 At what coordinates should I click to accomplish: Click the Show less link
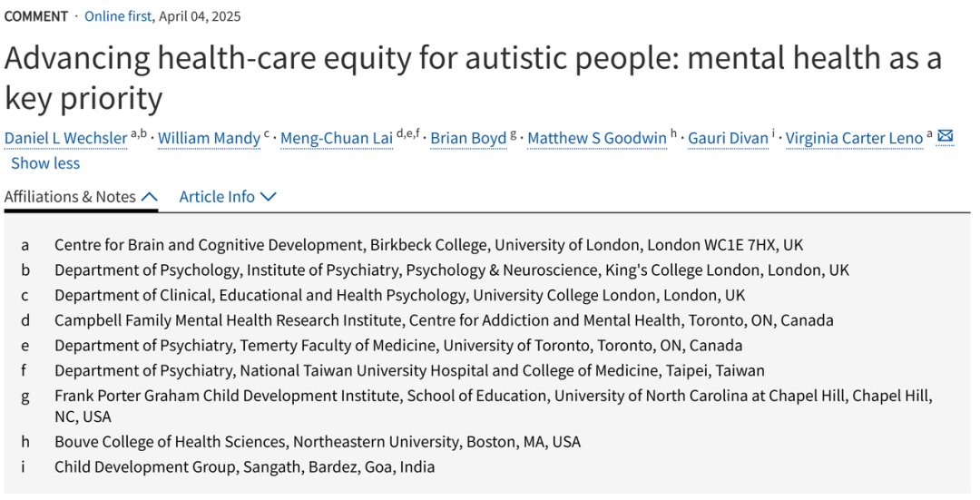45,163
